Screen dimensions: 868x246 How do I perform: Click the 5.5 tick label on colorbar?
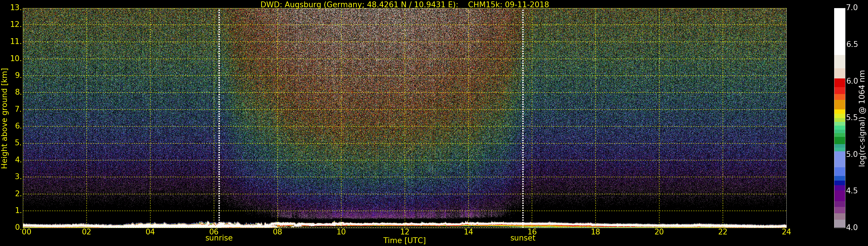tap(852, 118)
